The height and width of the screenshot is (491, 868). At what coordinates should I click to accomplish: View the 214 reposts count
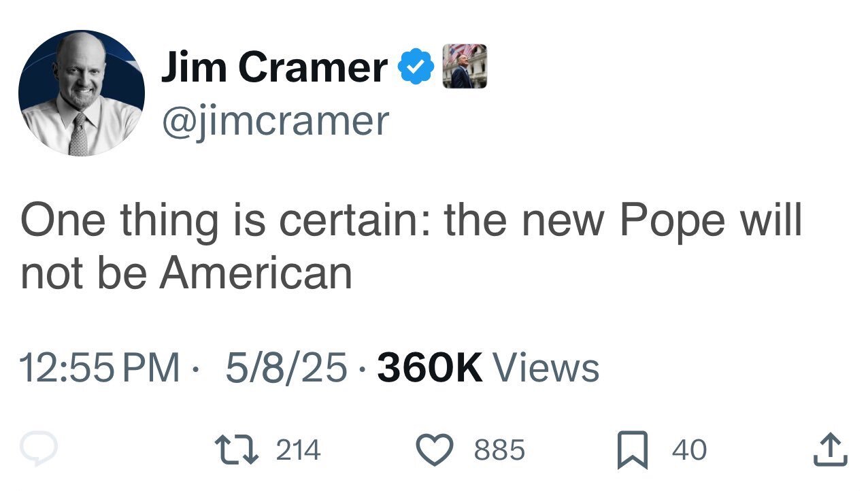298,450
